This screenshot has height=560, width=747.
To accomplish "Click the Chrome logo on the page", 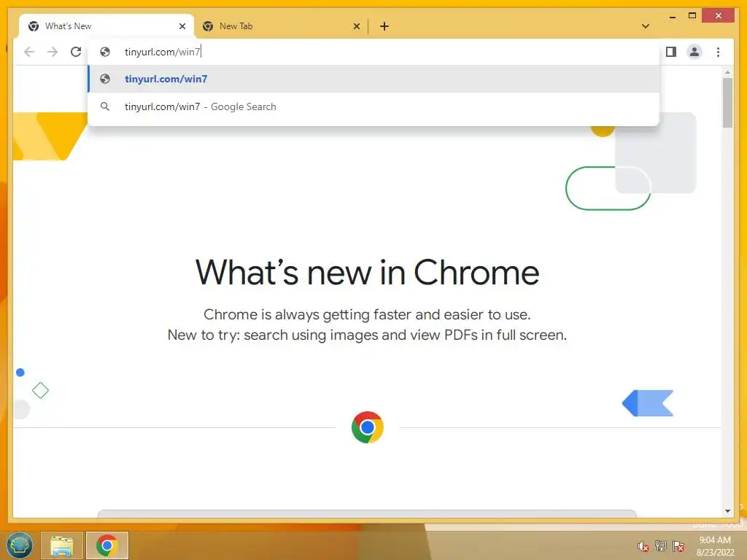I will coord(368,427).
